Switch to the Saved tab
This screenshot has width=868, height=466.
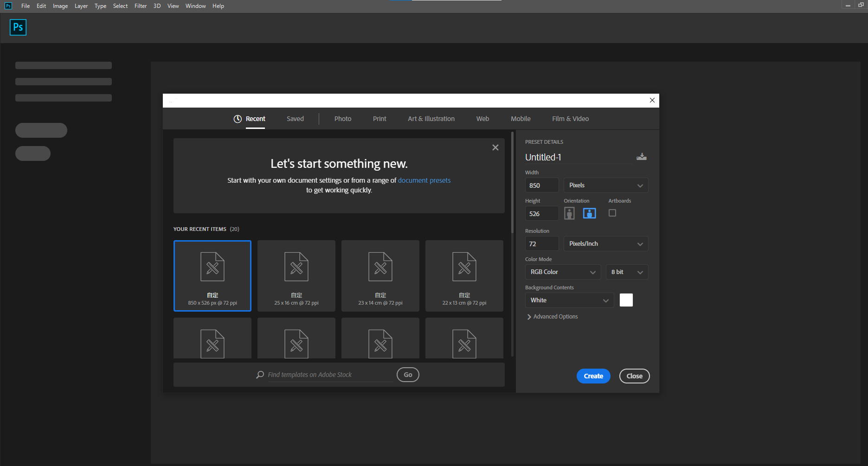coord(295,119)
